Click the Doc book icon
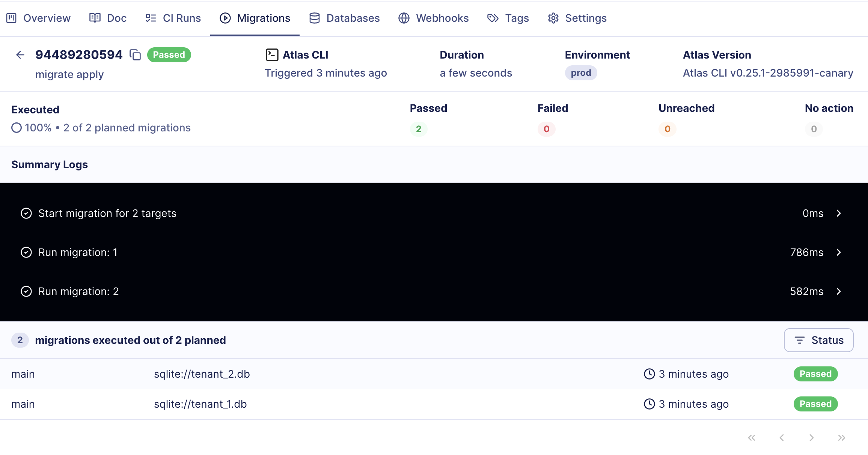 pos(94,18)
